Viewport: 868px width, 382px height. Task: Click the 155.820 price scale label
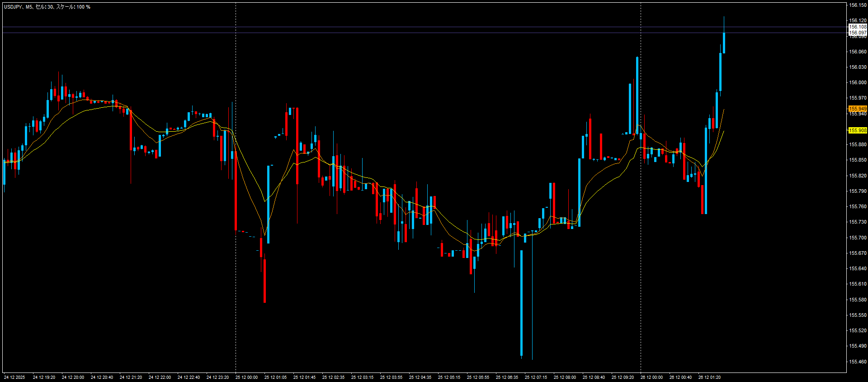coord(858,176)
